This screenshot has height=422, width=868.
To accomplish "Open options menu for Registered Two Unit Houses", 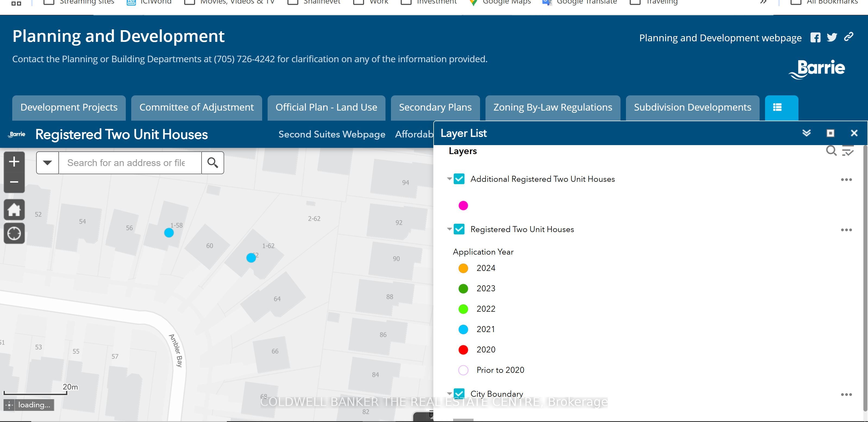I will [x=846, y=230].
